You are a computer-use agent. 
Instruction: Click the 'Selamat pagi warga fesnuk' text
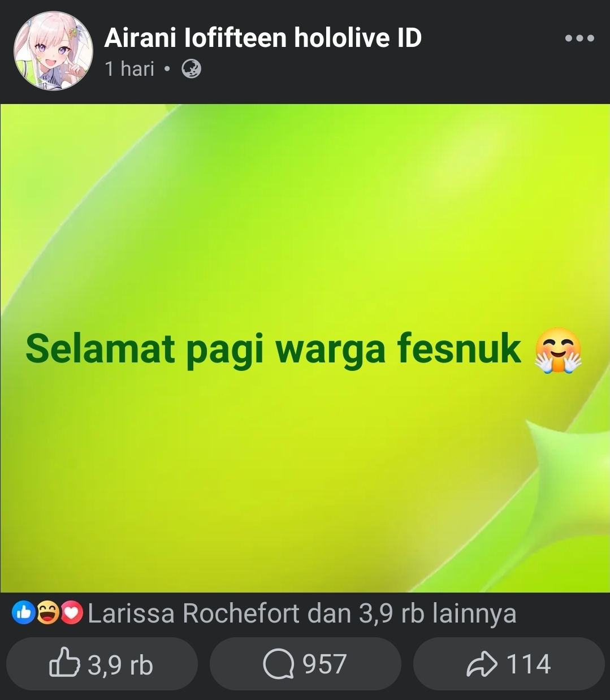click(273, 348)
